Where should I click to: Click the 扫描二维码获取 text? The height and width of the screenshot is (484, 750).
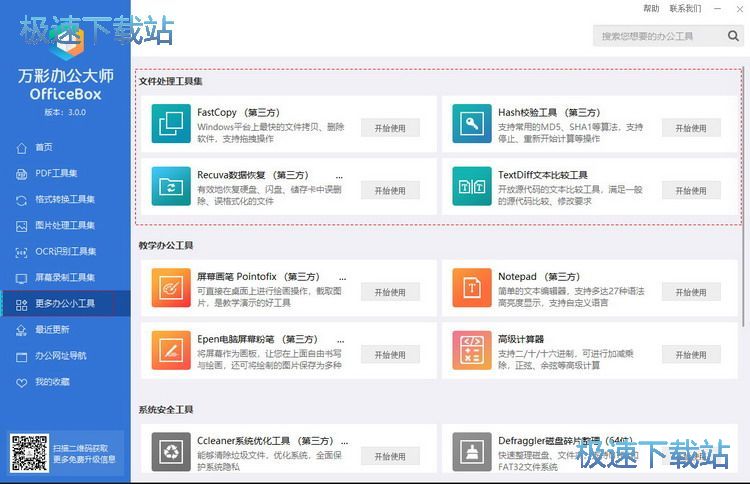tap(80, 448)
